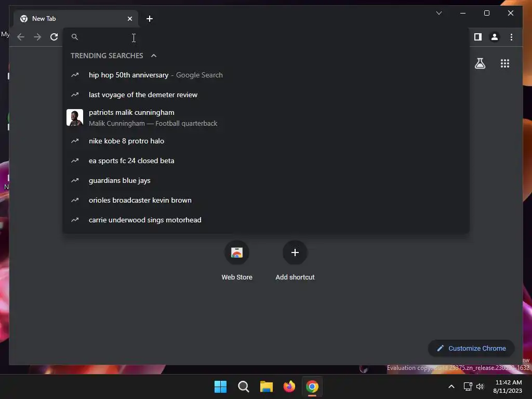Viewport: 532px width, 399px height.
Task: Open the Web Store shortcut
Action: click(237, 260)
